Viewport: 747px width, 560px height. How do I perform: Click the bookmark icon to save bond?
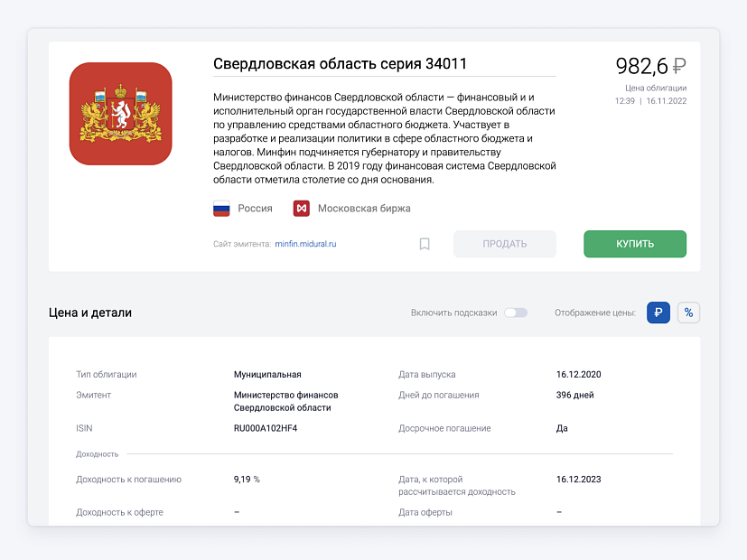[x=425, y=244]
